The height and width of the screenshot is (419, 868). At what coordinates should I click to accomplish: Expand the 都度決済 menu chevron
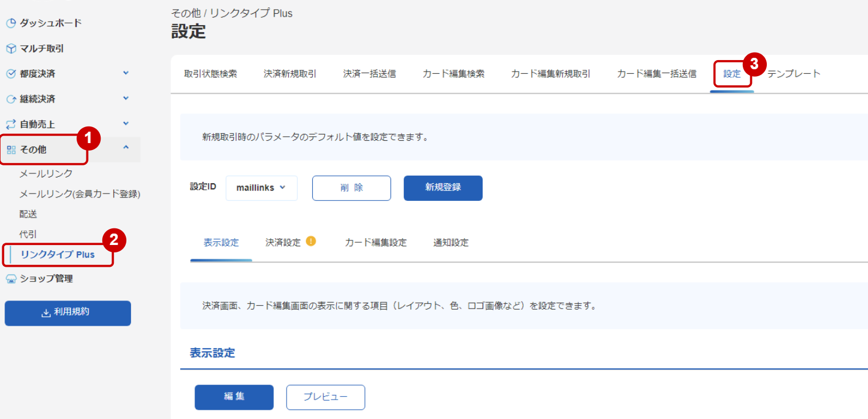click(126, 73)
